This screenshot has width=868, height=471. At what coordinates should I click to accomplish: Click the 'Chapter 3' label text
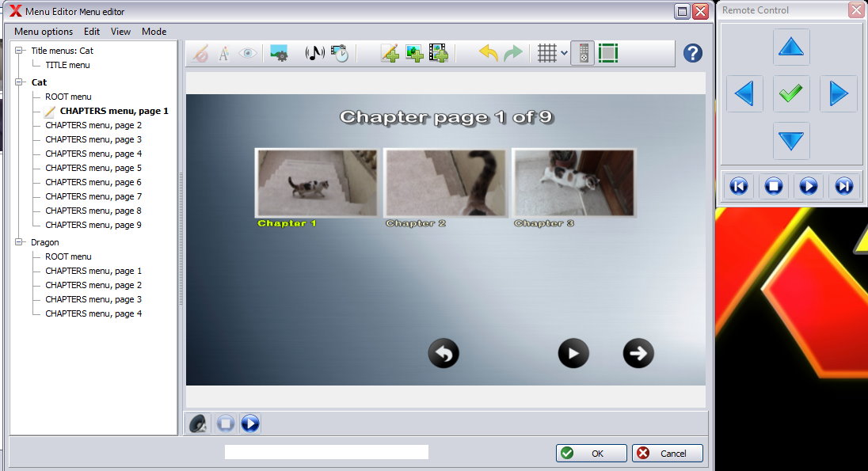543,223
